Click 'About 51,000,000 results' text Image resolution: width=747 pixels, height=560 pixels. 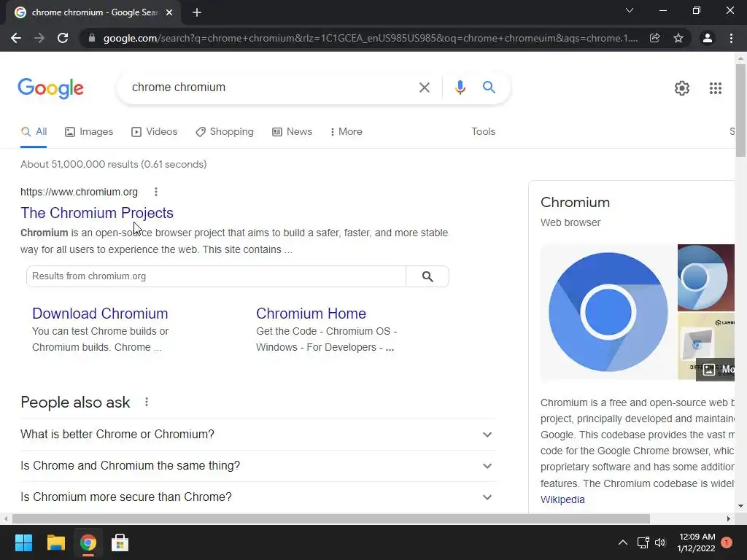click(x=113, y=164)
